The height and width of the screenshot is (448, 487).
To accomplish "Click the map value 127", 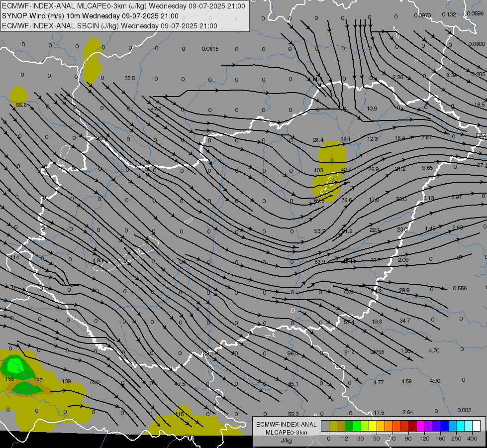I will [x=38, y=380].
